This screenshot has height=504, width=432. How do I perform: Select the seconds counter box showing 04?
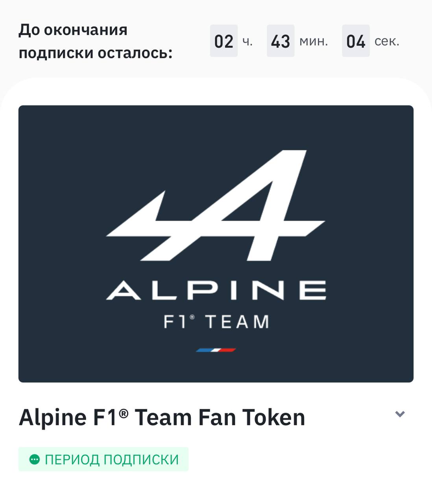point(356,41)
